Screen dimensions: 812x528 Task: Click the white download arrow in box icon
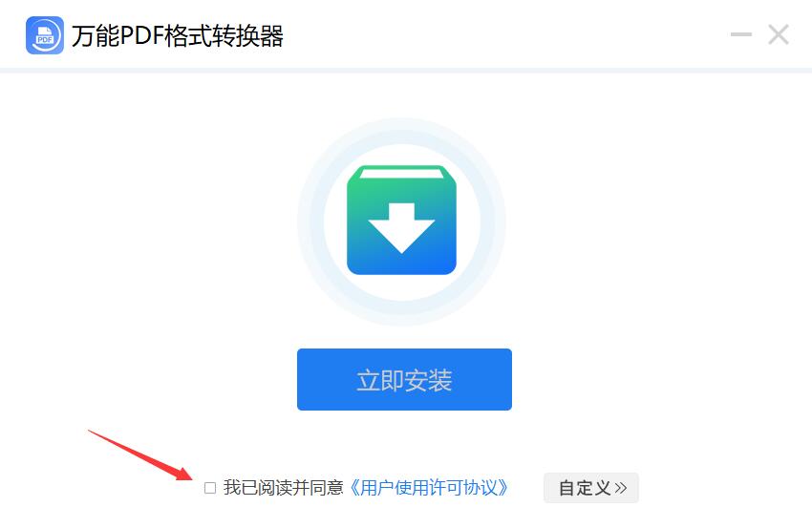coord(401,228)
